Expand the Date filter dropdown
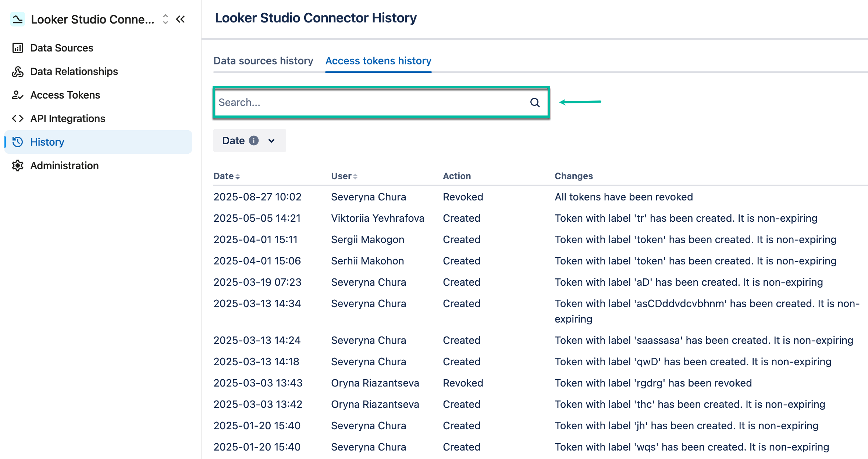The height and width of the screenshot is (459, 868). (x=271, y=140)
